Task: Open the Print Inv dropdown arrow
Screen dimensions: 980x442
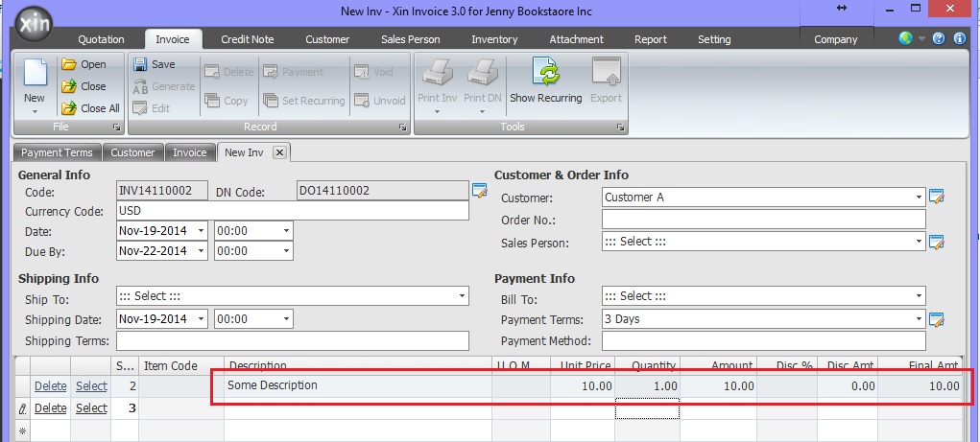Action: click(437, 112)
